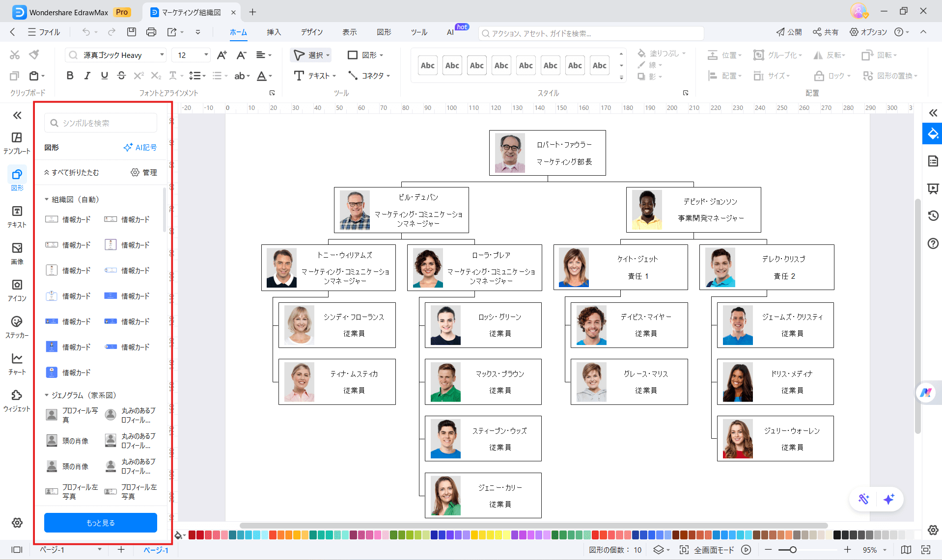The image size is (942, 560).
Task: Click the もっと見る button
Action: pyautogui.click(x=100, y=522)
